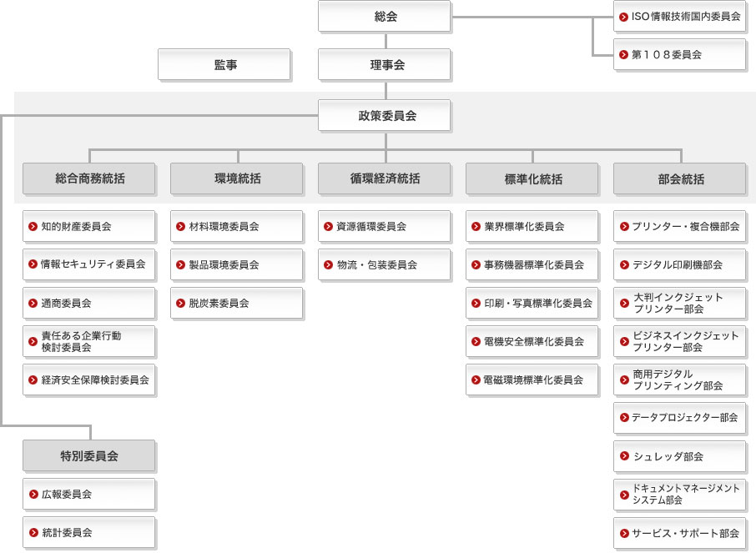Image resolution: width=756 pixels, height=553 pixels.
Task: Open プリンター・複合機部会 page
Action: pos(685,226)
